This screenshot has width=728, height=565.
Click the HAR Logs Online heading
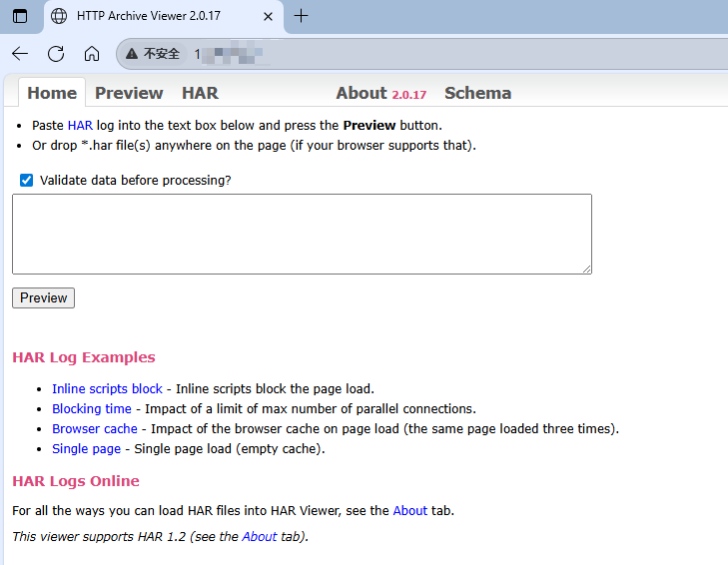[76, 481]
